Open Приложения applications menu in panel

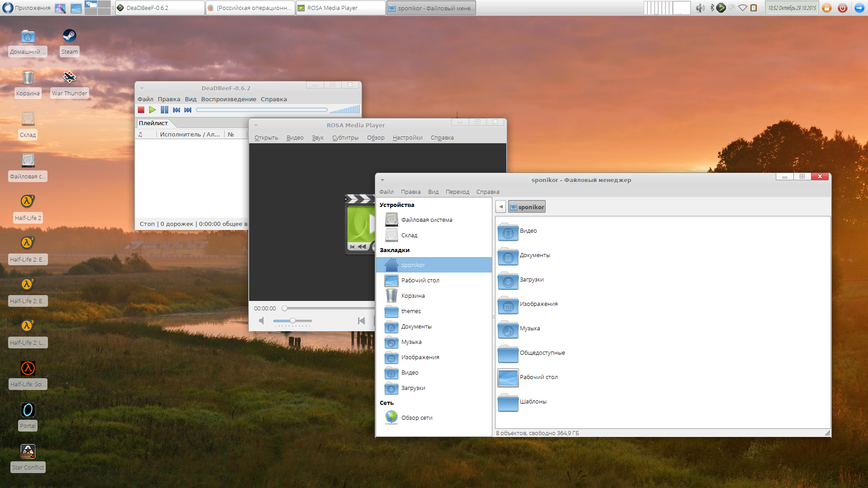tap(26, 8)
